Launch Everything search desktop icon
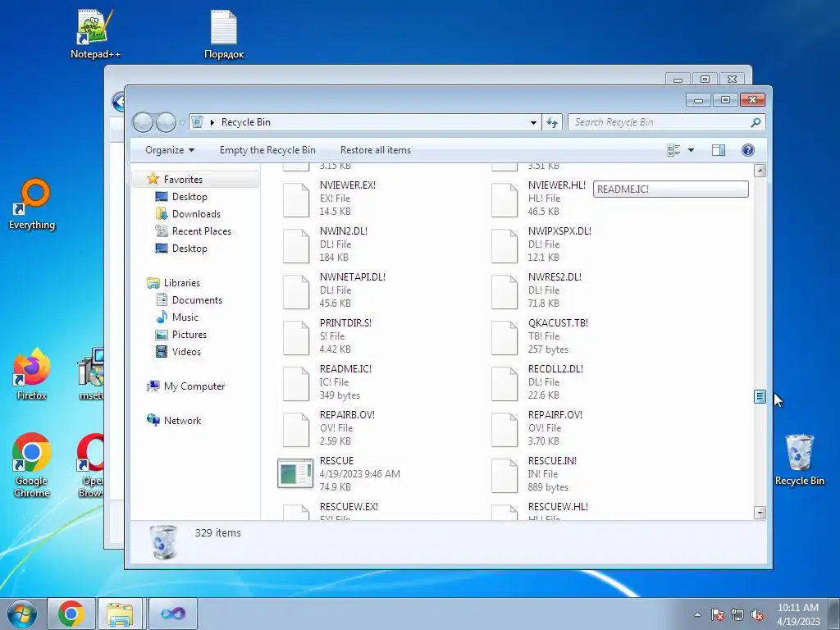Viewport: 840px width, 630px height. tap(32, 204)
